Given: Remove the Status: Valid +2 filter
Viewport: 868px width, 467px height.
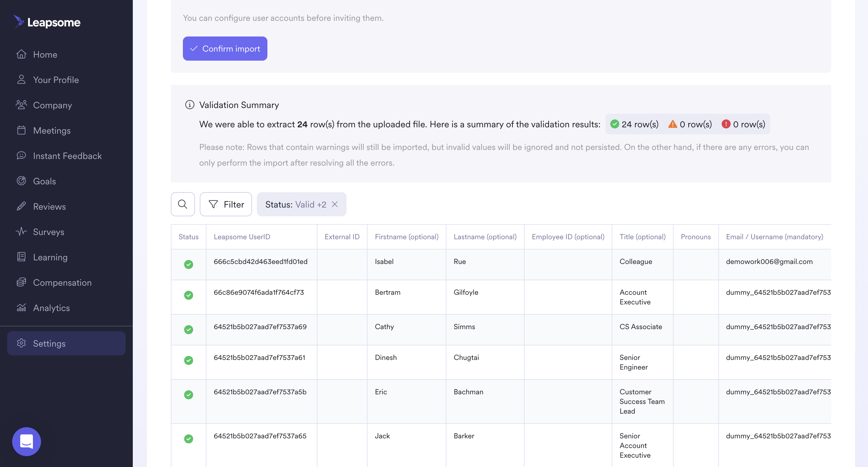Looking at the screenshot, I should click(335, 204).
